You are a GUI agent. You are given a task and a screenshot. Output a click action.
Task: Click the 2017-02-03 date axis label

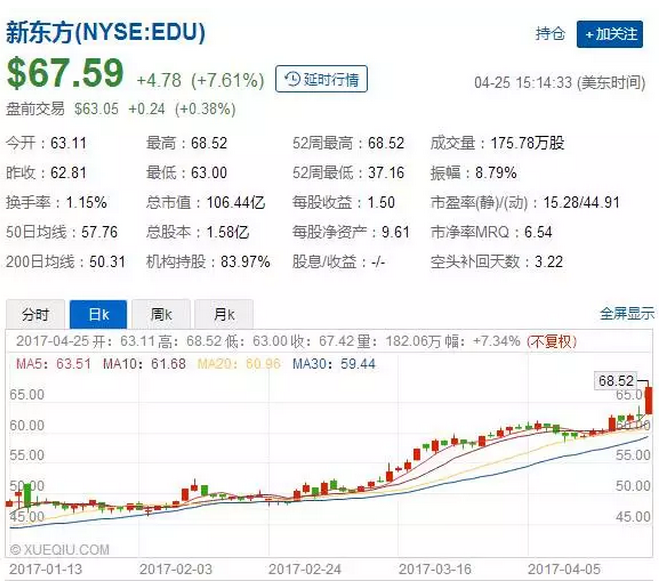click(176, 569)
